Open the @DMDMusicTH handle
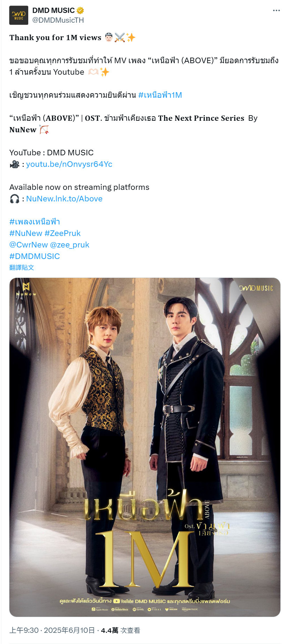 (x=58, y=20)
